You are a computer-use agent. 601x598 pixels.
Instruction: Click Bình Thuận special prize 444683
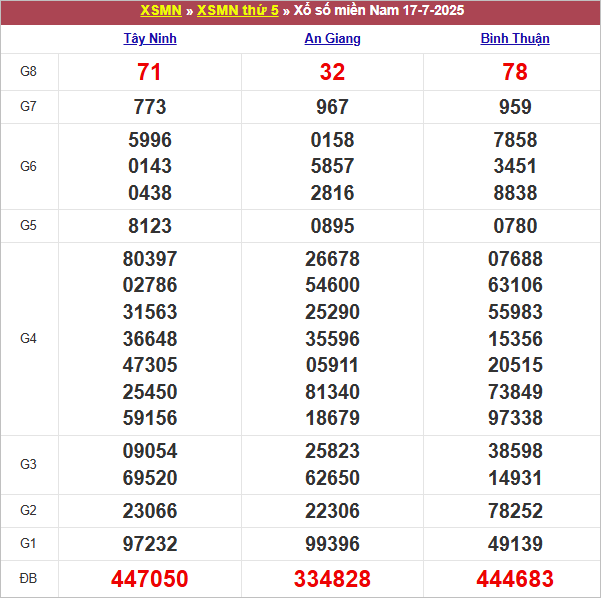pos(515,579)
